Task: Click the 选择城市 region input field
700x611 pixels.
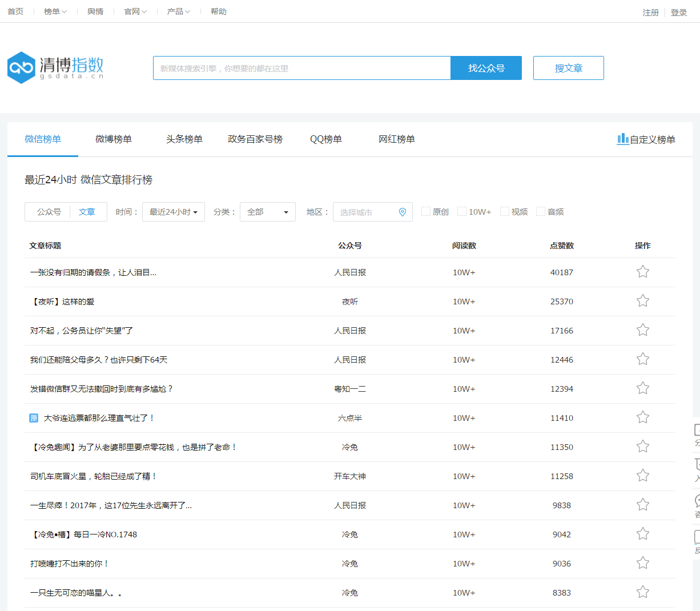Action: [373, 212]
